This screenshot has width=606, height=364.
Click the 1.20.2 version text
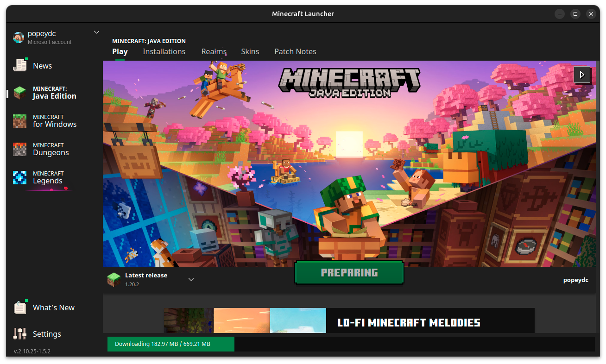132,284
